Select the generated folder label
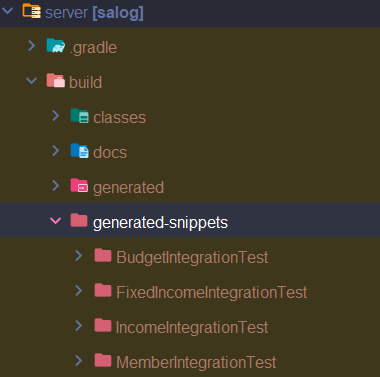Viewport: 380px width, 377px height. (x=128, y=188)
